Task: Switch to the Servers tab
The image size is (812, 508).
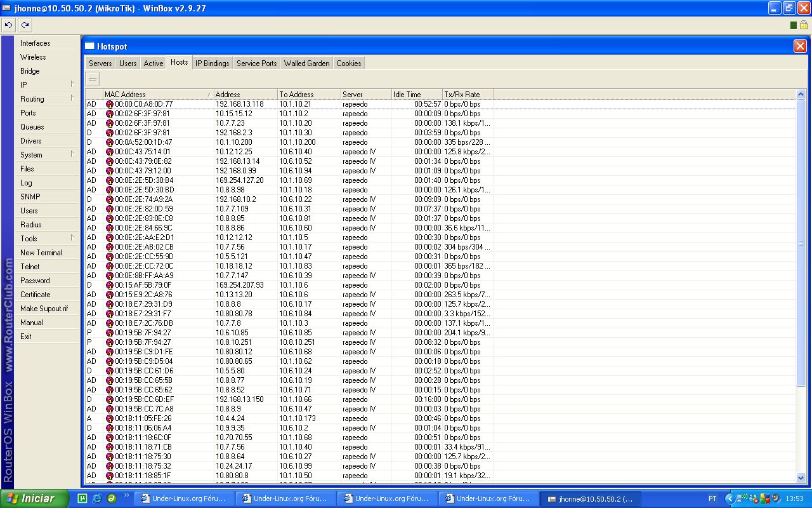Action: click(x=100, y=63)
